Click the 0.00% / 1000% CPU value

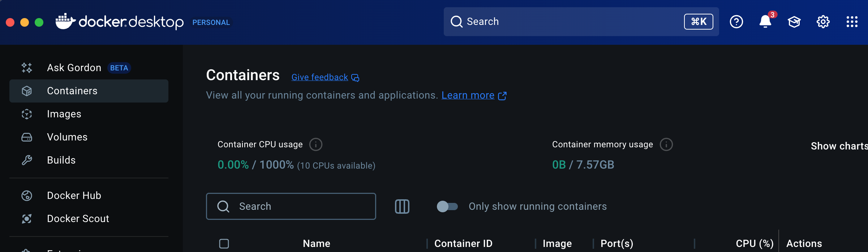[255, 165]
